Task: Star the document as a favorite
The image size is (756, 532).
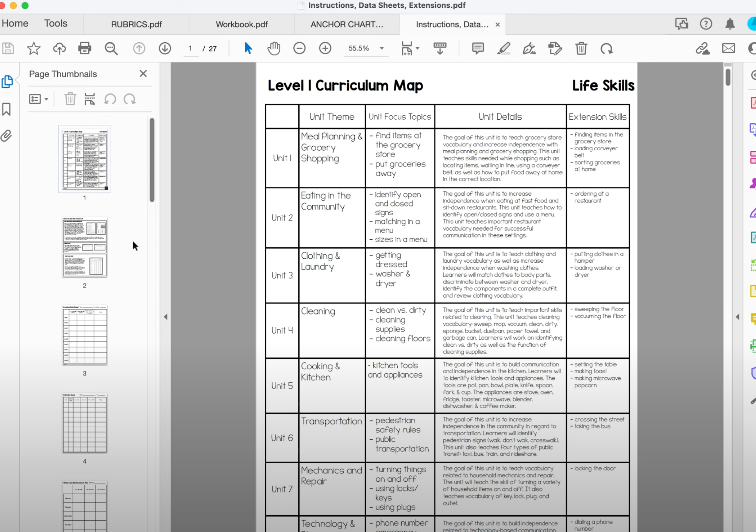Action: point(33,48)
